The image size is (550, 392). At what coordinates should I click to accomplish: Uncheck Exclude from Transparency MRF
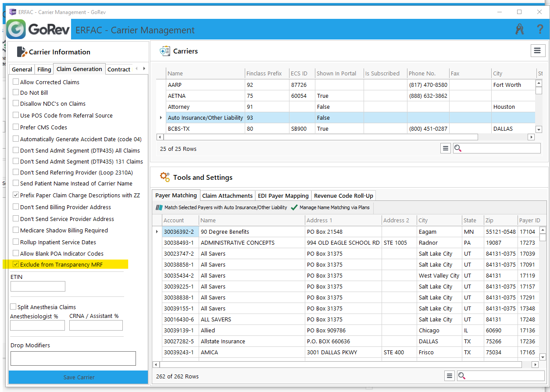(x=16, y=264)
